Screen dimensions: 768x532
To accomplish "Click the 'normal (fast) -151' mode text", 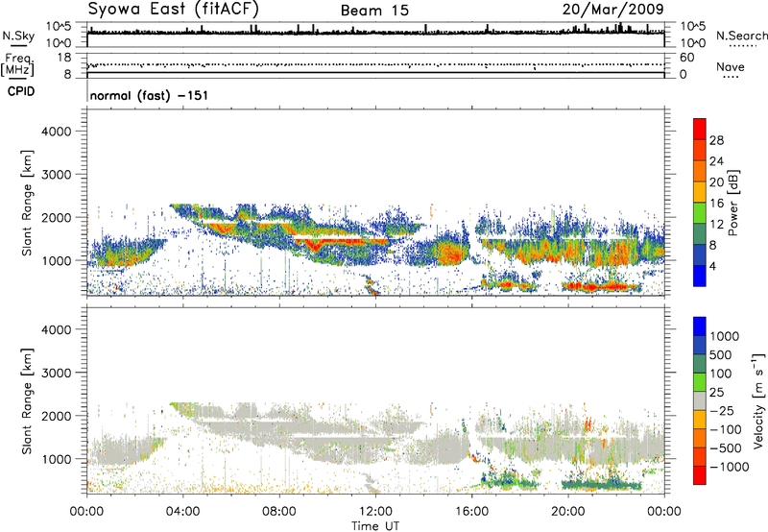I will (149, 95).
